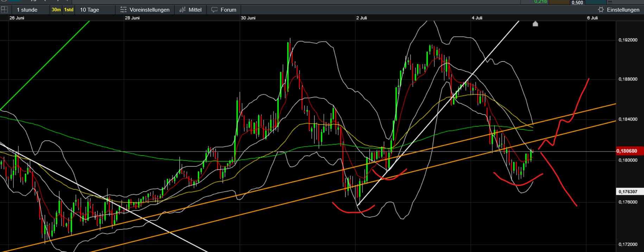This screenshot has height=252, width=644.
Task: Click the 0,176000 price axis label
Action: click(x=628, y=202)
